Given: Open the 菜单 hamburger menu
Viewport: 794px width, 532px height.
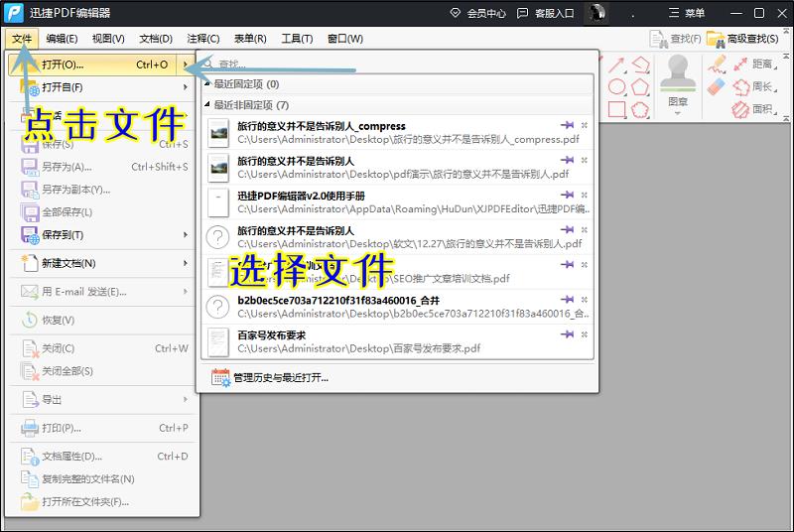Looking at the screenshot, I should pos(687,13).
